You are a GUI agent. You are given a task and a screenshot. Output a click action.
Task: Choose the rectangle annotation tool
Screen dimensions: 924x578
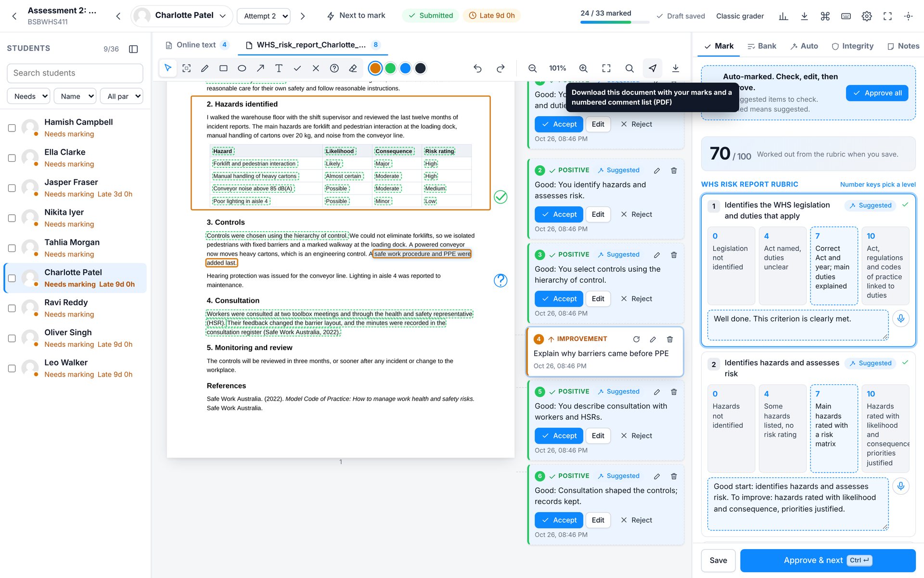point(223,68)
